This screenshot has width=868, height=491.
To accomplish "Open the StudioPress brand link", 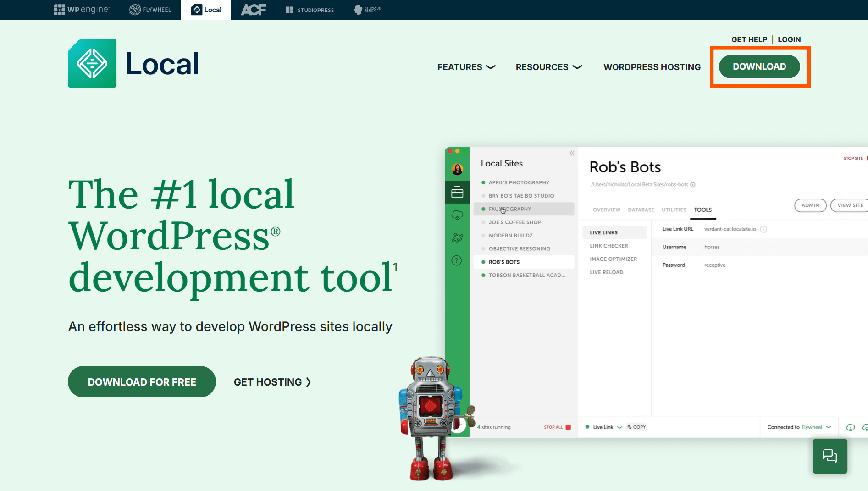I will tap(310, 10).
